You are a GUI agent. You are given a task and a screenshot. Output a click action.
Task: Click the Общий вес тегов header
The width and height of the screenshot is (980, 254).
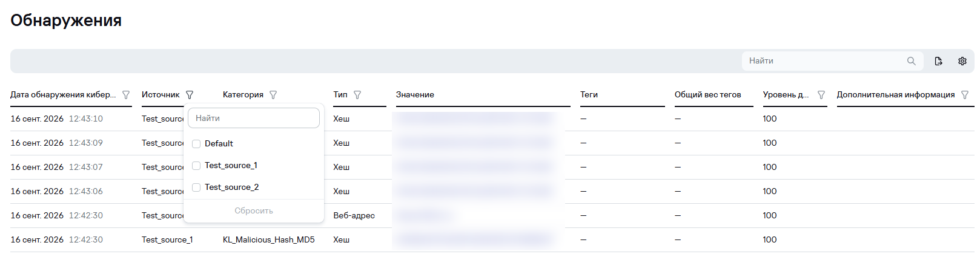pos(707,95)
